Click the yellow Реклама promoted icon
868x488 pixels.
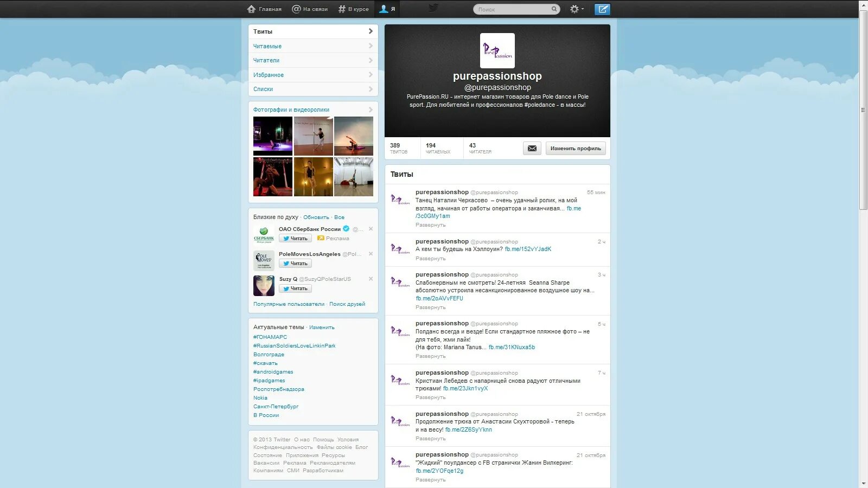point(321,238)
